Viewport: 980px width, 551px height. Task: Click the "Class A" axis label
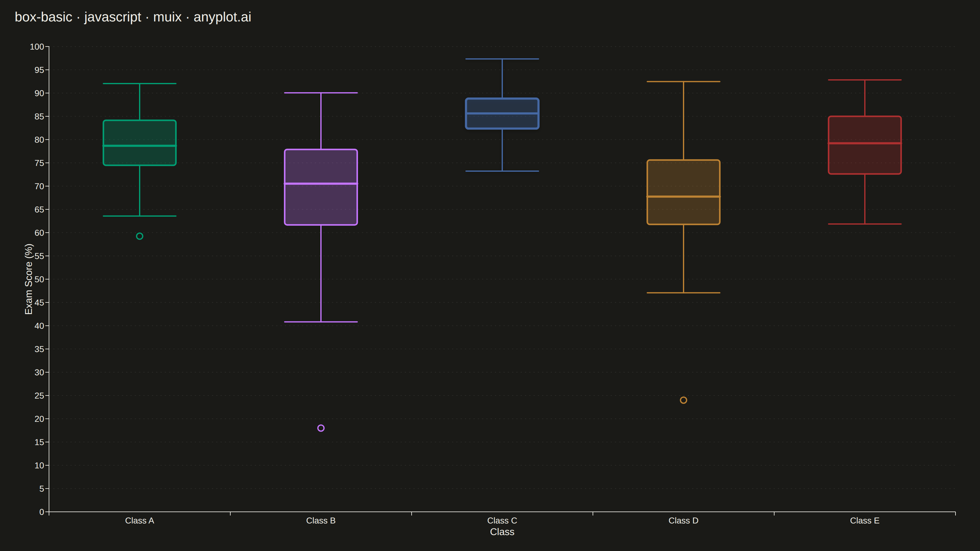pos(140,521)
